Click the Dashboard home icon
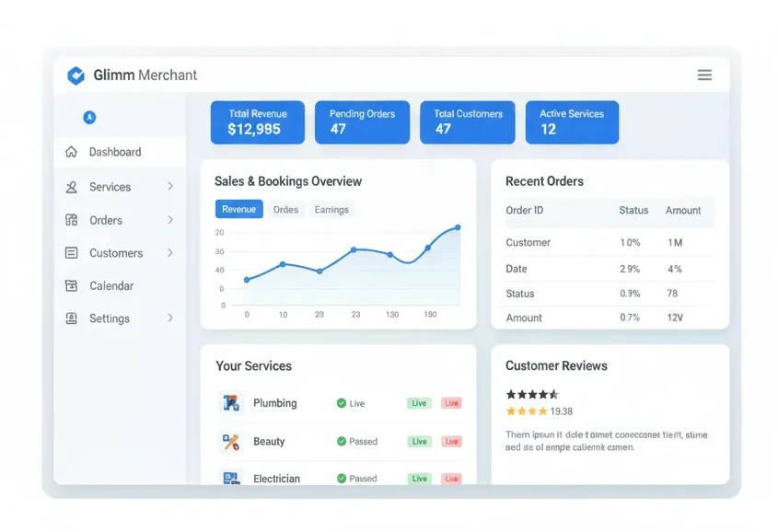 coord(72,152)
